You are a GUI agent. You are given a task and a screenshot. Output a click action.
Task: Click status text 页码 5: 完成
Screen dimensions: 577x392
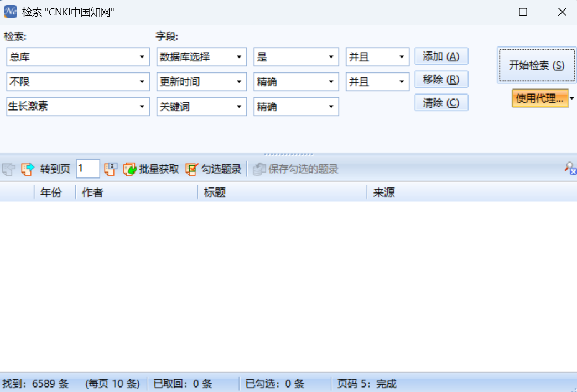367,384
